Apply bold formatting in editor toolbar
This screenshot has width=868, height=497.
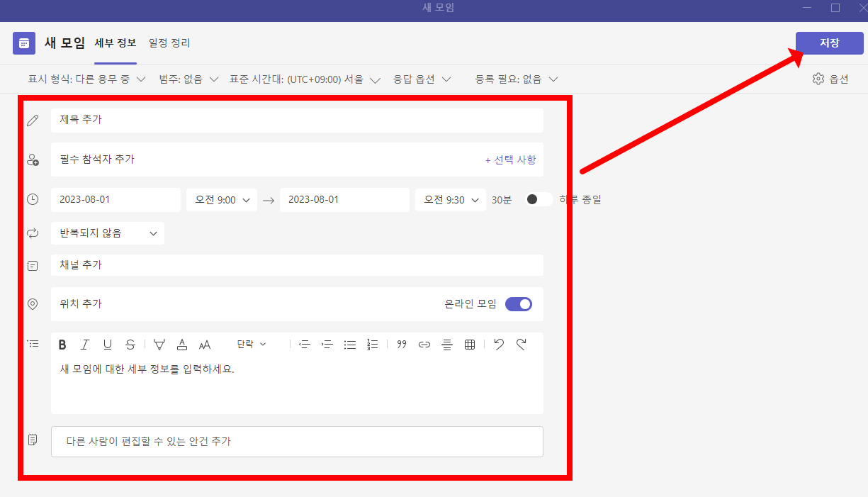click(x=62, y=345)
